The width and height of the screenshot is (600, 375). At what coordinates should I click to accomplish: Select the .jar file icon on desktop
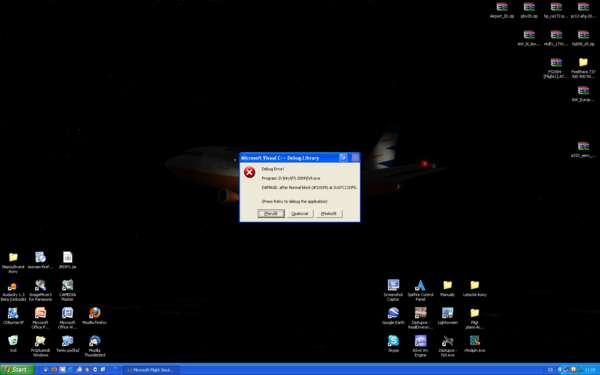67,260
